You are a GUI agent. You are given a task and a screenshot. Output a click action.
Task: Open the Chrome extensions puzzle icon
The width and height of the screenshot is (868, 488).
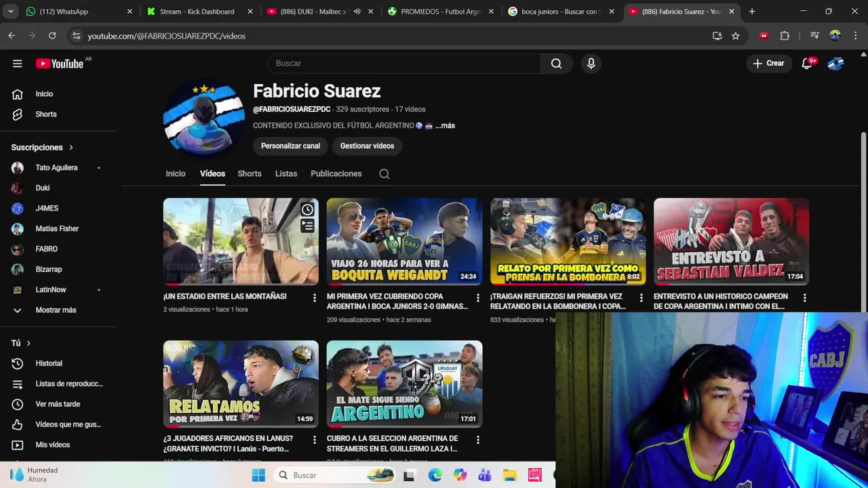click(785, 36)
